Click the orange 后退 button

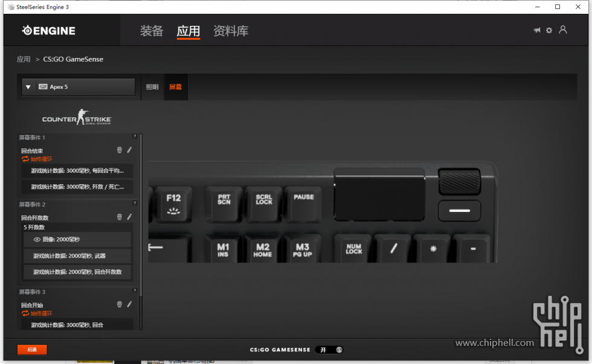click(32, 350)
